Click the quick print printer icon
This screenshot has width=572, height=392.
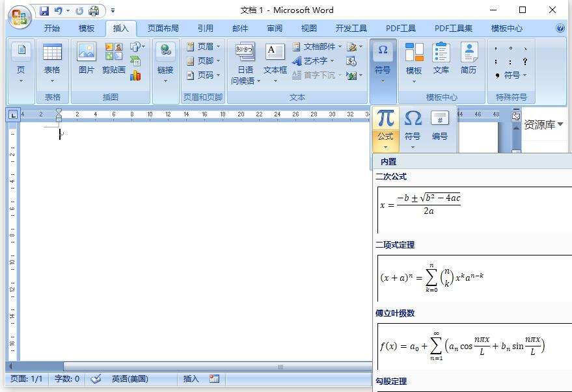94,11
